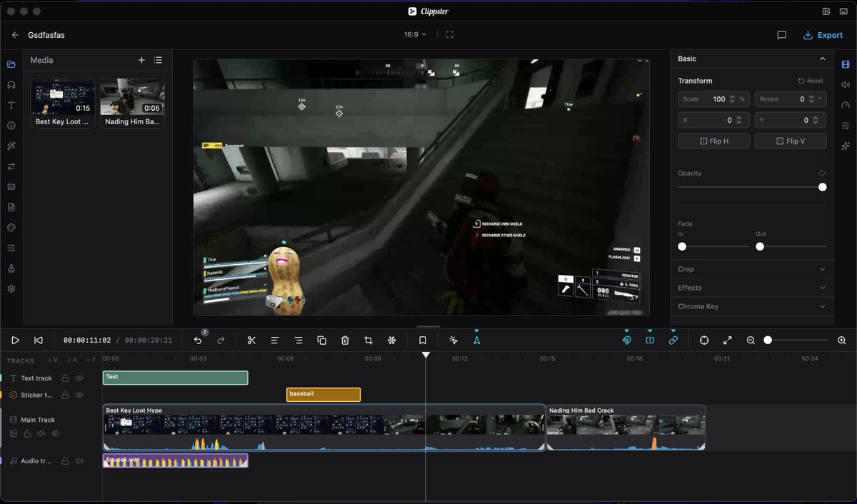Adjust the X position stepper arrows
Image resolution: width=857 pixels, height=504 pixels.
739,121
